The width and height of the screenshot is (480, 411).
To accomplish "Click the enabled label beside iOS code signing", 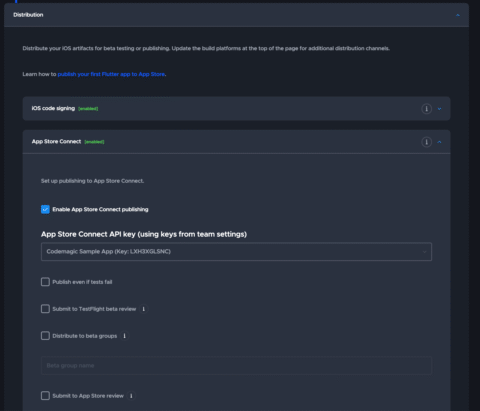I will [88, 109].
